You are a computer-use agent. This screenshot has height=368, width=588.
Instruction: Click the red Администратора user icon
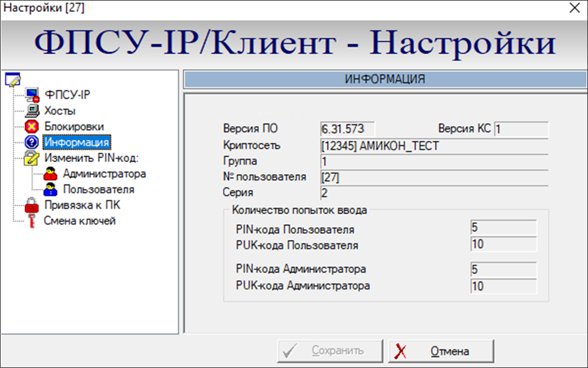point(51,174)
